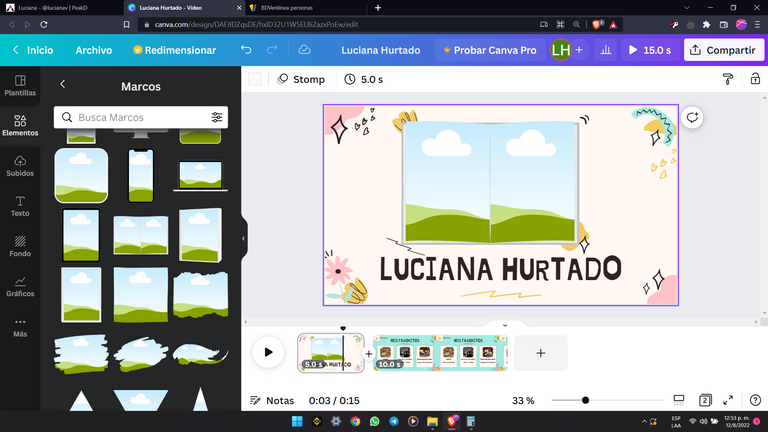The height and width of the screenshot is (432, 768).
Task: Open the grid view pages icon
Action: [x=705, y=400]
